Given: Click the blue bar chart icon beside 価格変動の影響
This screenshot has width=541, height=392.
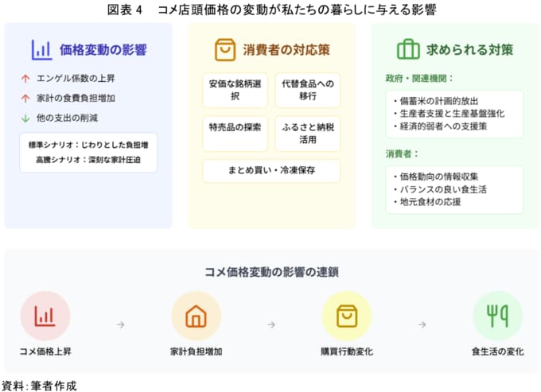Looking at the screenshot, I should point(41,50).
